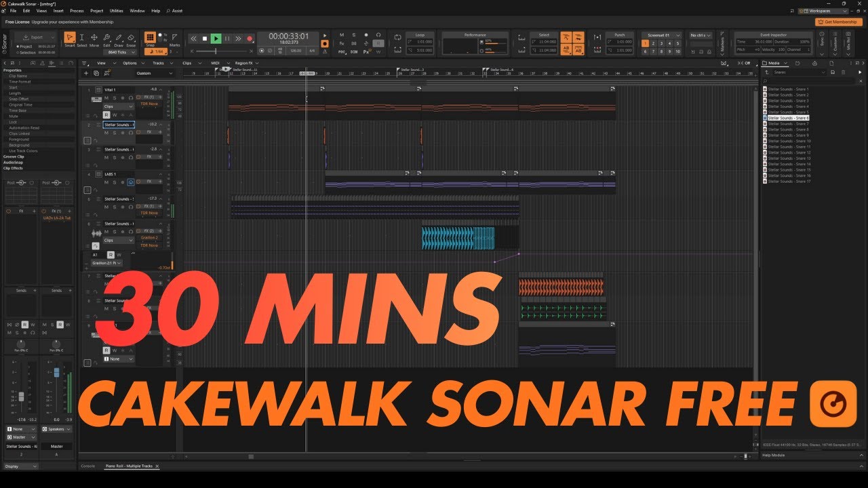868x488 pixels.
Task: Select the Smart tool
Action: pyautogui.click(x=70, y=40)
